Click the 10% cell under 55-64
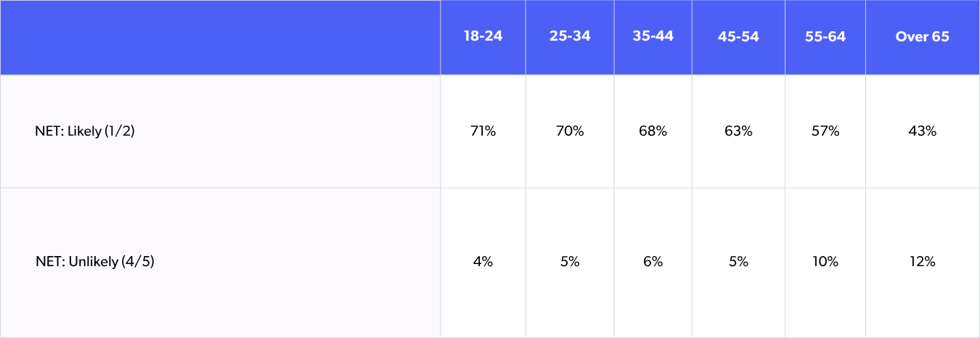 tap(825, 262)
